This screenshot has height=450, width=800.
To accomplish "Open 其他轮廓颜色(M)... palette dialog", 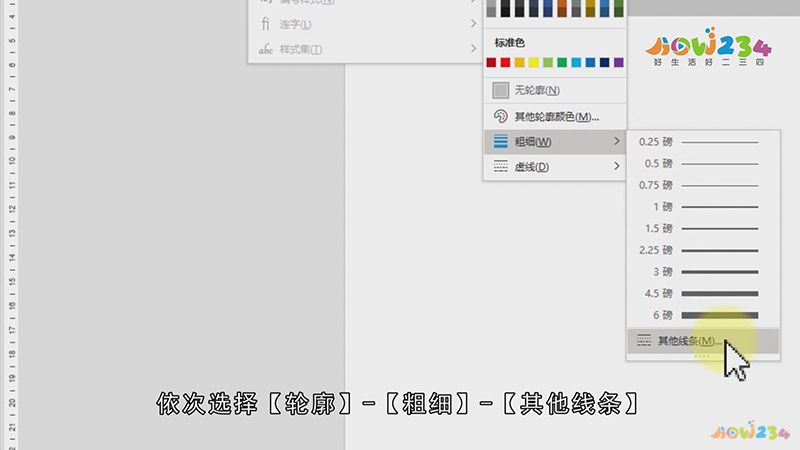I will coord(555,116).
